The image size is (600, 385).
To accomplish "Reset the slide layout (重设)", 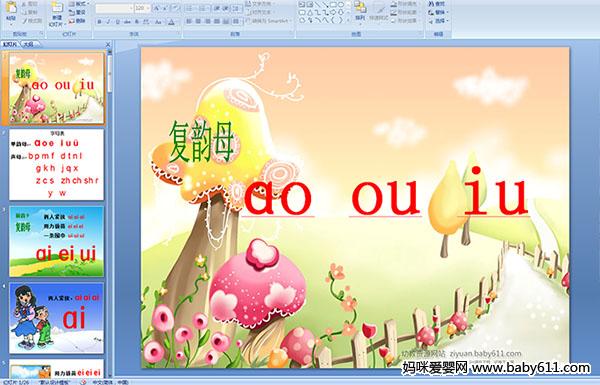I will (x=77, y=12).
